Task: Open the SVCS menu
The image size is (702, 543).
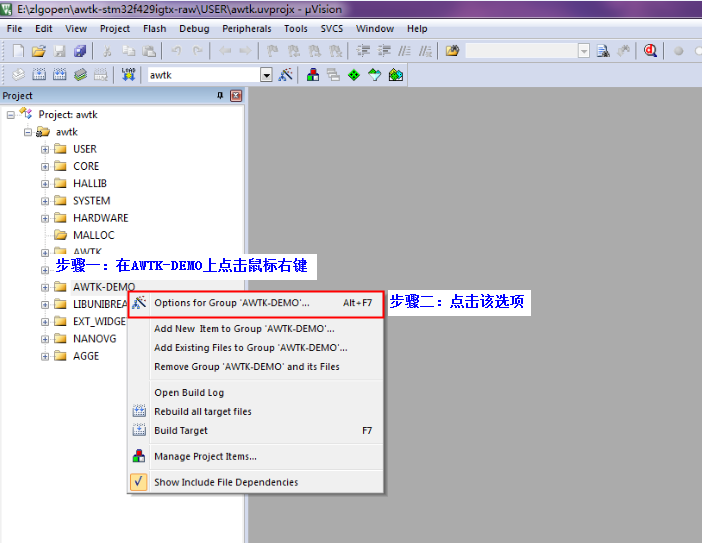Action: [332, 29]
